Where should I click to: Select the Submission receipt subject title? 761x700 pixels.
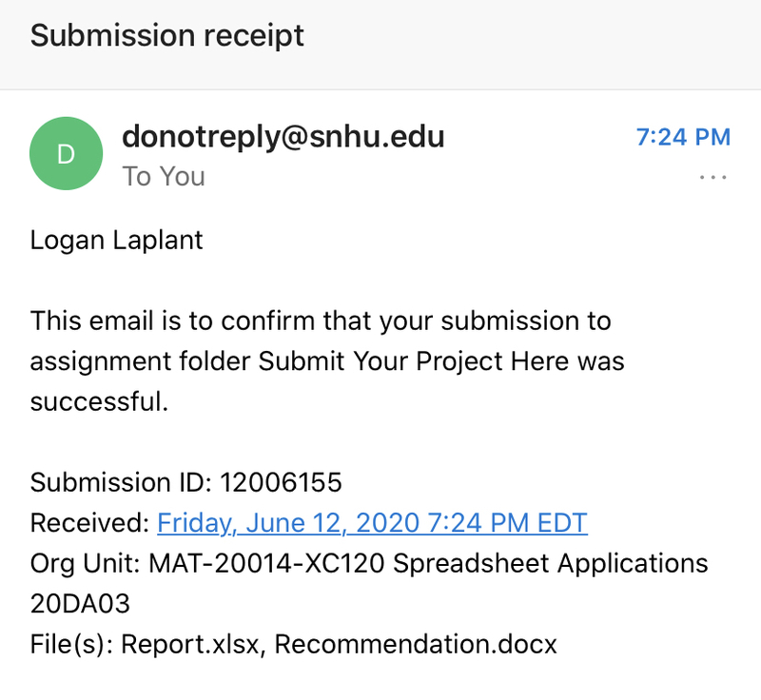tap(167, 36)
